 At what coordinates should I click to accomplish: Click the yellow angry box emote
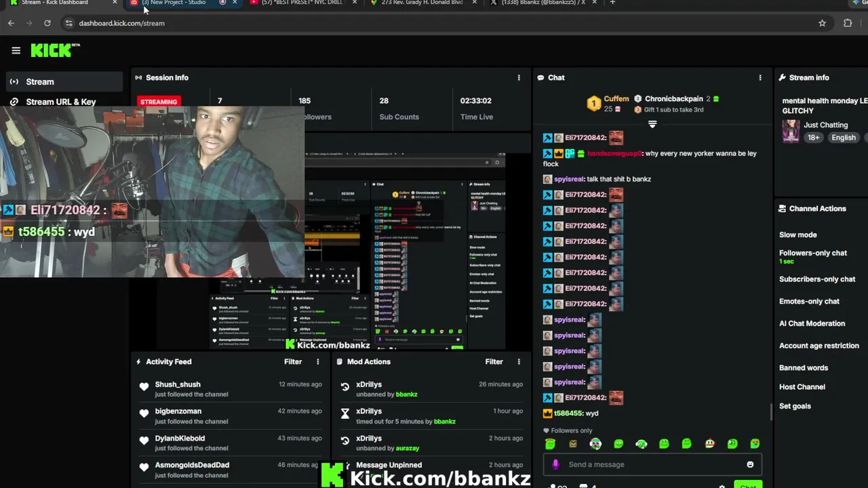[573, 444]
